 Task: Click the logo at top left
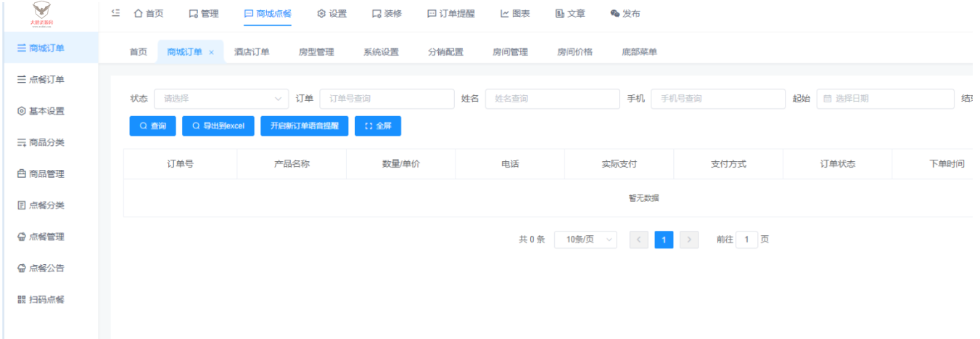(x=48, y=15)
